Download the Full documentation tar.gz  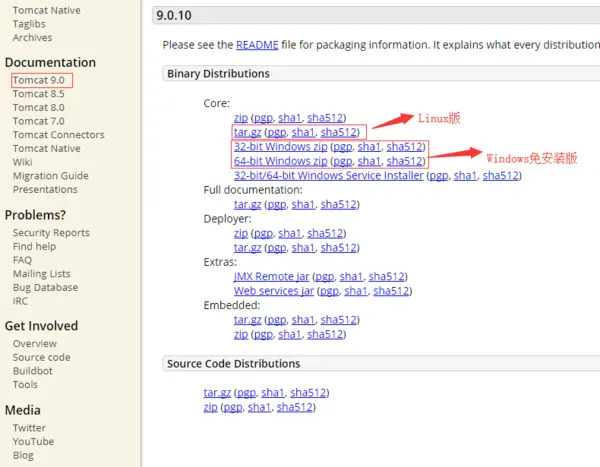(x=248, y=204)
